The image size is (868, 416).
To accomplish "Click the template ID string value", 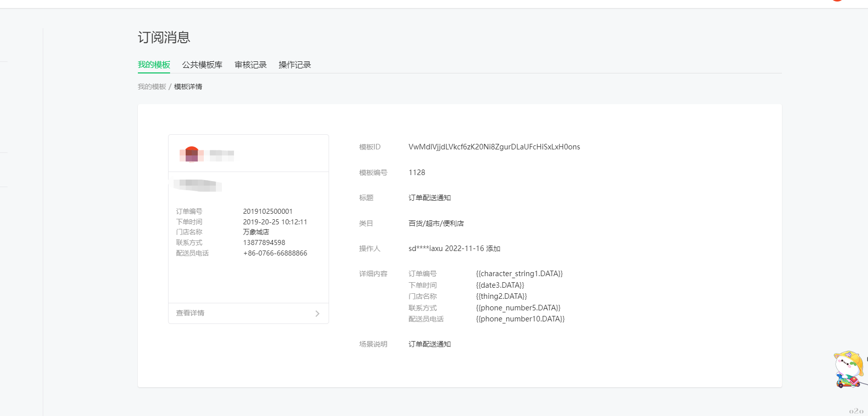I will point(494,147).
